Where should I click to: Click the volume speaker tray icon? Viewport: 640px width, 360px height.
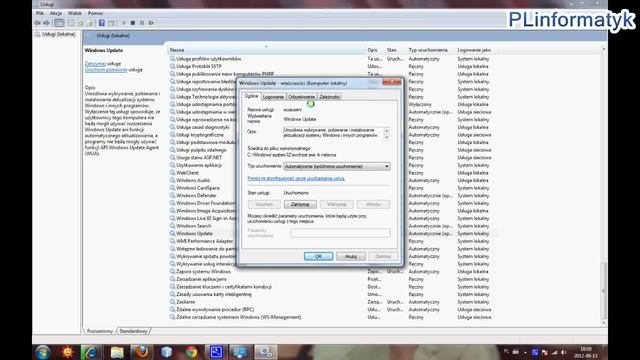point(564,352)
